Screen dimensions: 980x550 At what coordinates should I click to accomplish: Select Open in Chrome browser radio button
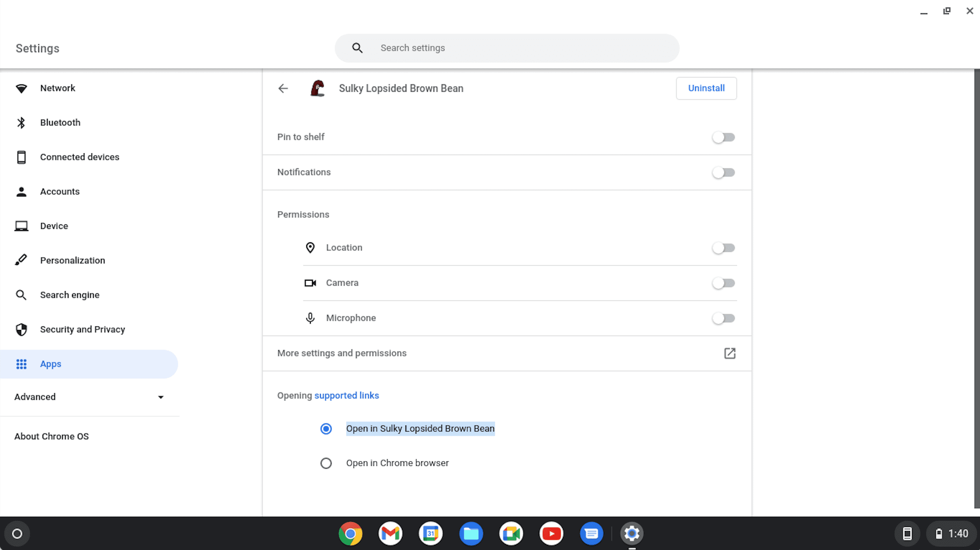(326, 463)
